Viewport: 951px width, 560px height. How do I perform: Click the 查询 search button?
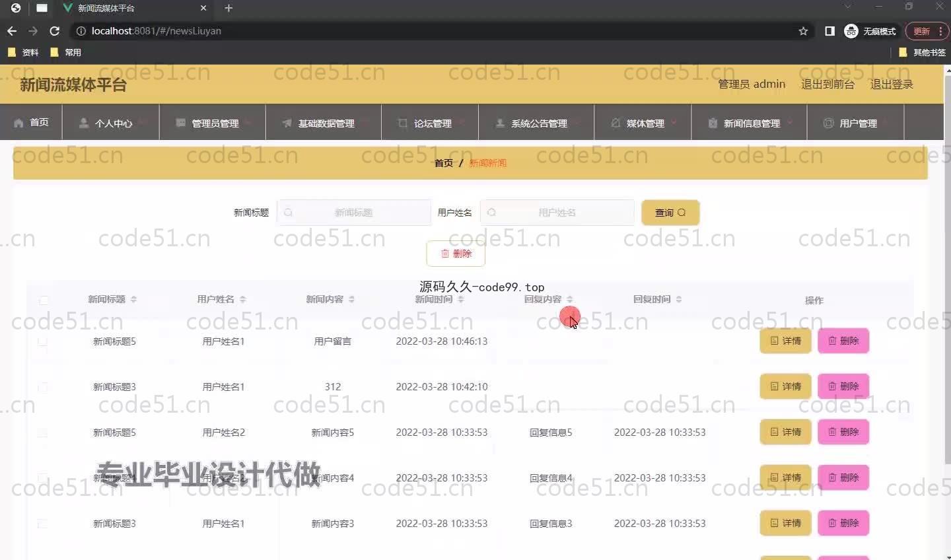670,213
